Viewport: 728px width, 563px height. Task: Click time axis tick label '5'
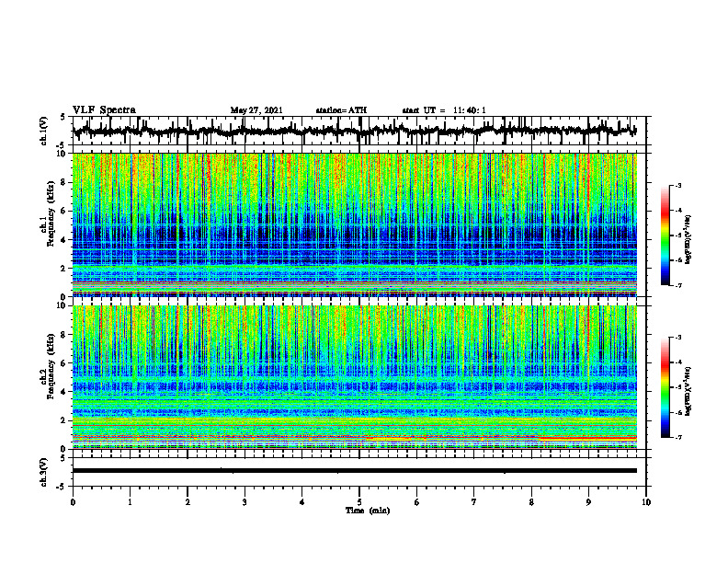click(x=359, y=502)
